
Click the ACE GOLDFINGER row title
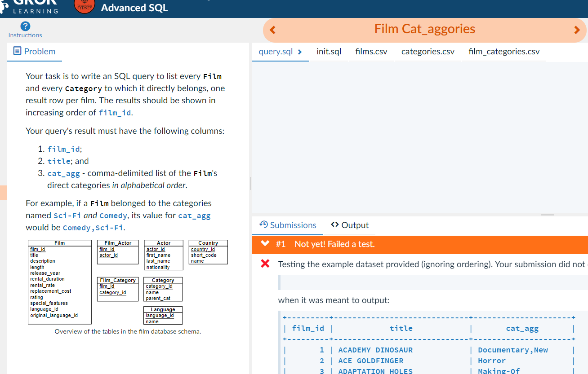point(371,361)
